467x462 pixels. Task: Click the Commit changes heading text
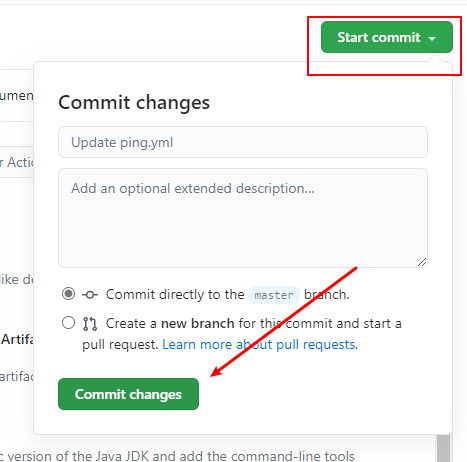(134, 102)
